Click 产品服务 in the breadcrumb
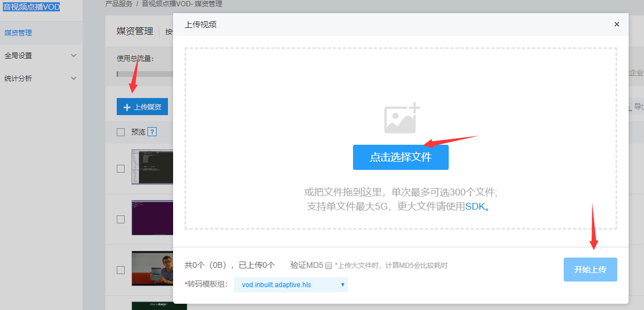 coord(119,4)
